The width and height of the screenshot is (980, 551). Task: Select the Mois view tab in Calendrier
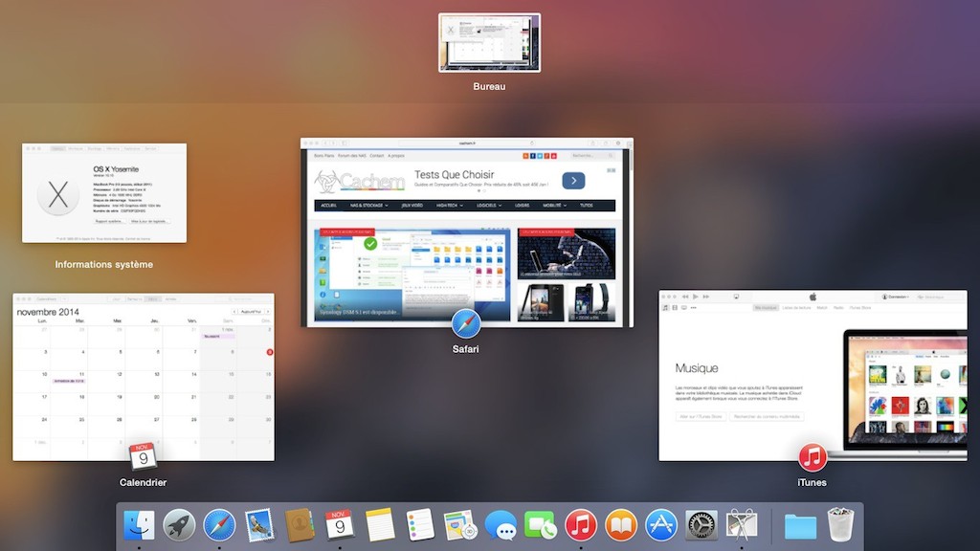152,299
